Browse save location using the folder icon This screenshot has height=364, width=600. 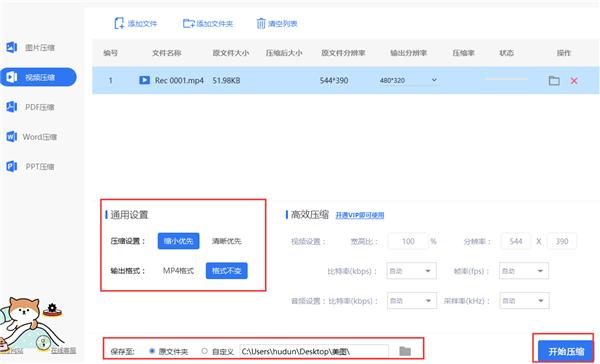405,351
